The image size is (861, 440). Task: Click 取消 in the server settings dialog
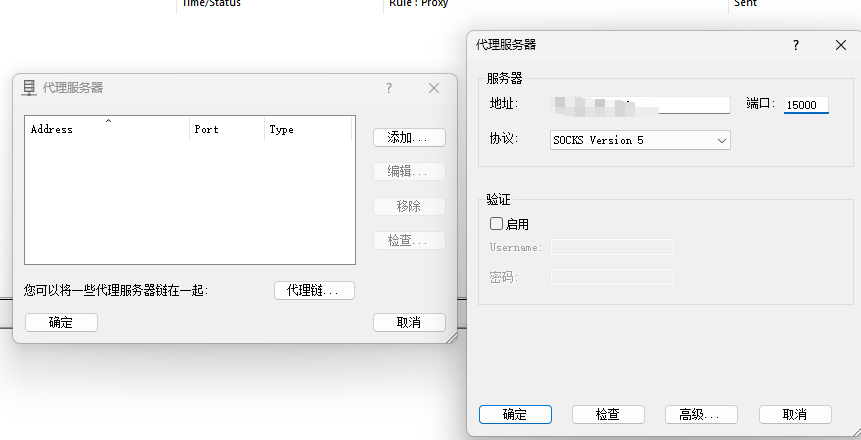(x=795, y=414)
